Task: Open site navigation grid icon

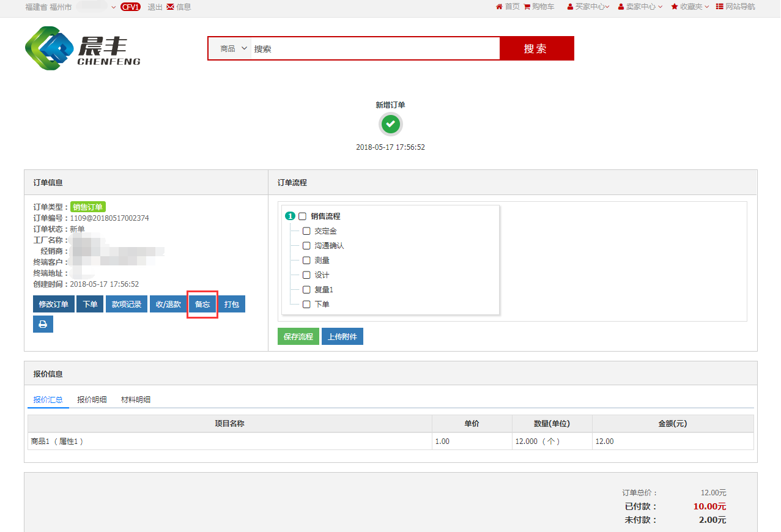Action: click(720, 7)
